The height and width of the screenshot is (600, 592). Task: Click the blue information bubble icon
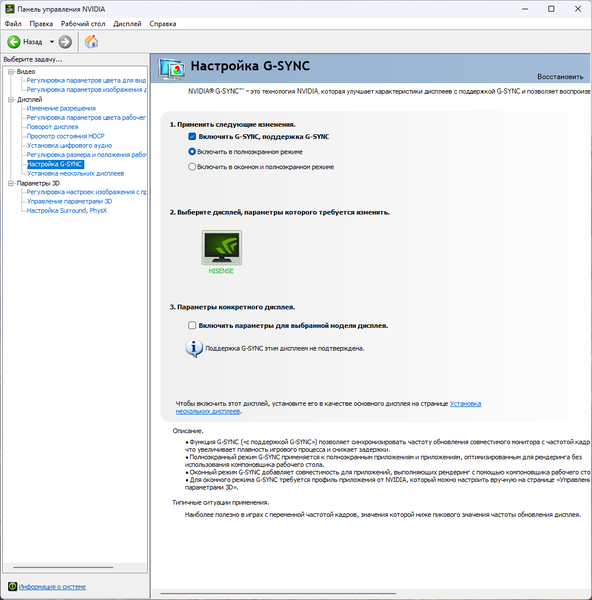tap(194, 349)
